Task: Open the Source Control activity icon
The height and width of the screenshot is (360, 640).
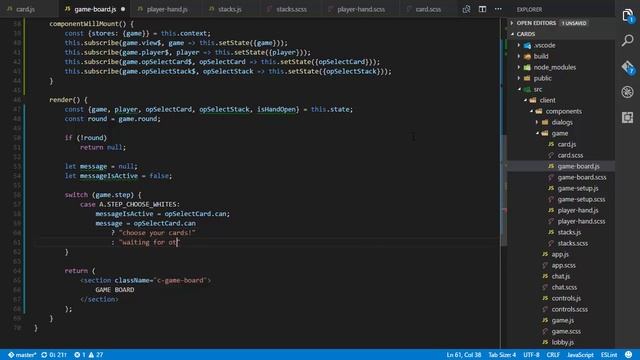Action: (x=628, y=67)
